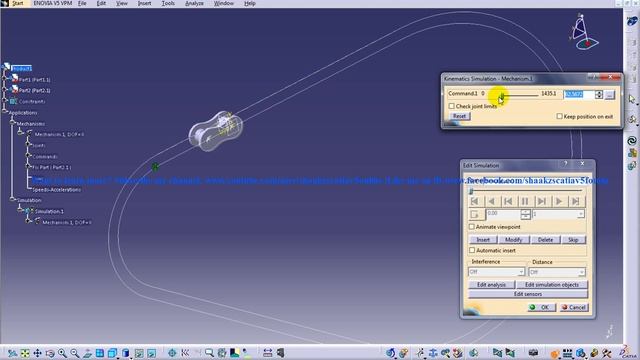Open the Start menu
Screen dimensions: 640x360
point(18,3)
